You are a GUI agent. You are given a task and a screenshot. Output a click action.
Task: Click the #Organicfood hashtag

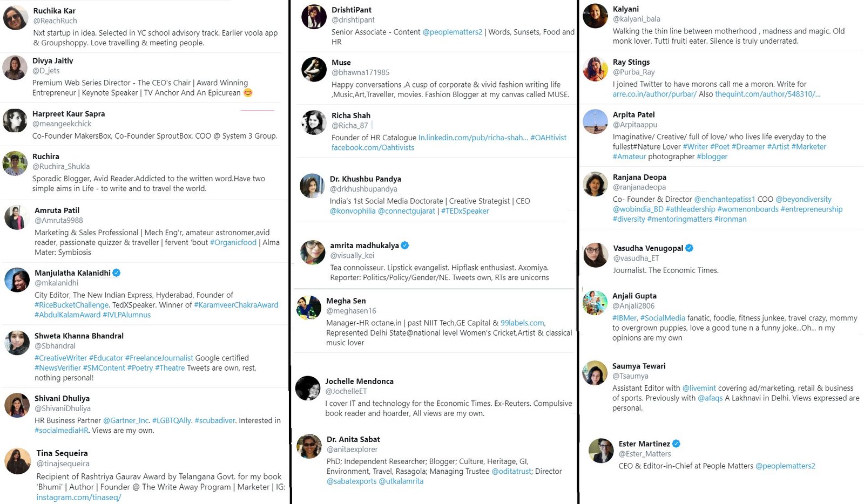tap(233, 242)
